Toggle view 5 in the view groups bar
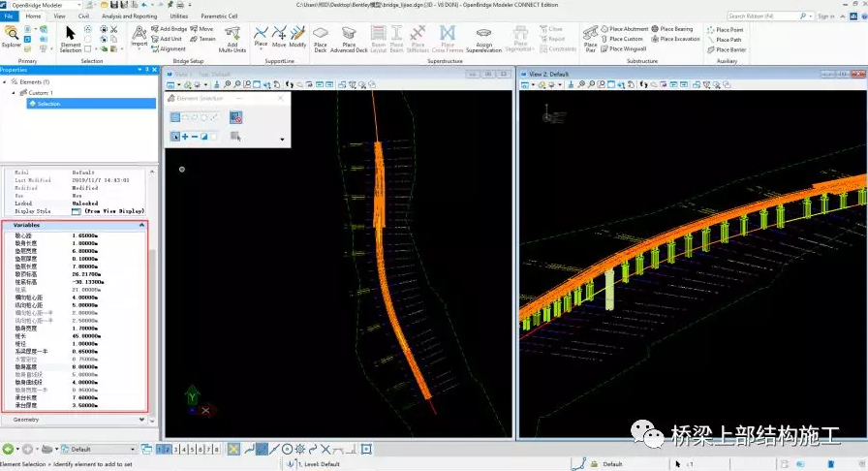Image resolution: width=868 pixels, height=471 pixels. [x=192, y=450]
